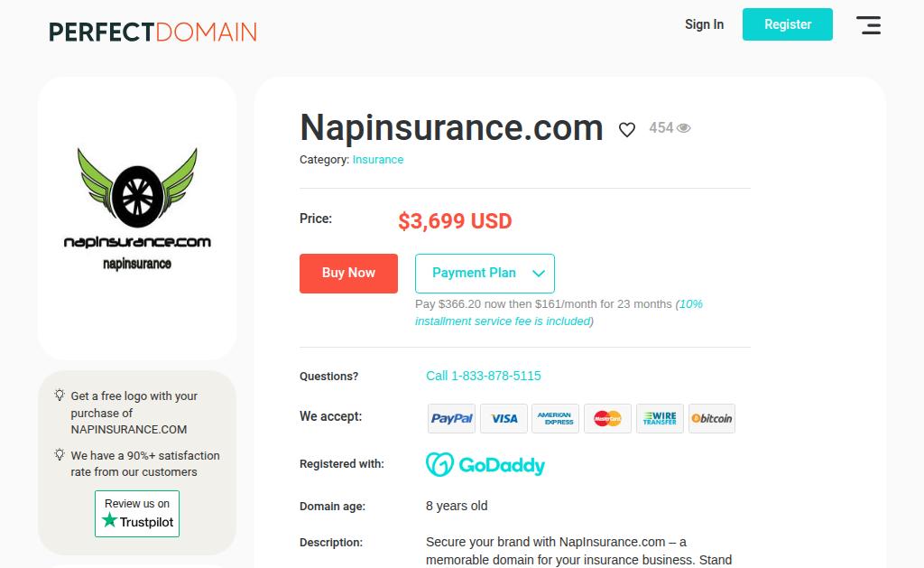
Task: Click the Payment Plan chevron arrow
Action: point(539,273)
